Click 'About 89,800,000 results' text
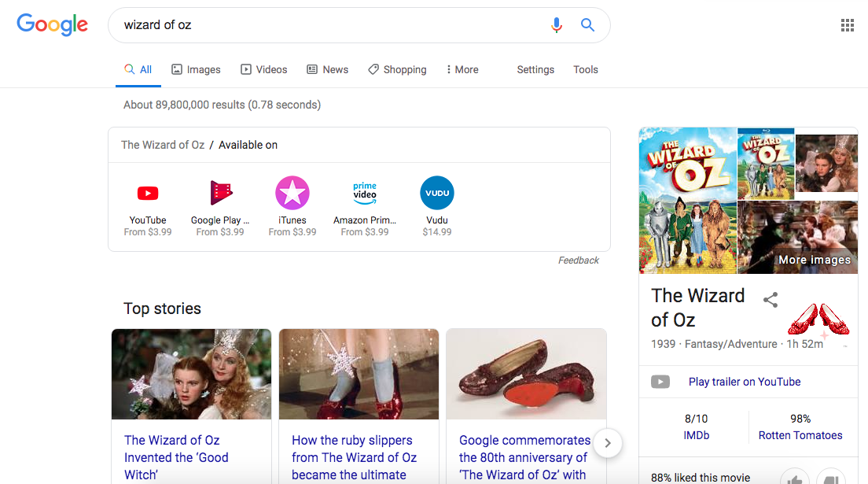The image size is (868, 484). click(x=222, y=105)
